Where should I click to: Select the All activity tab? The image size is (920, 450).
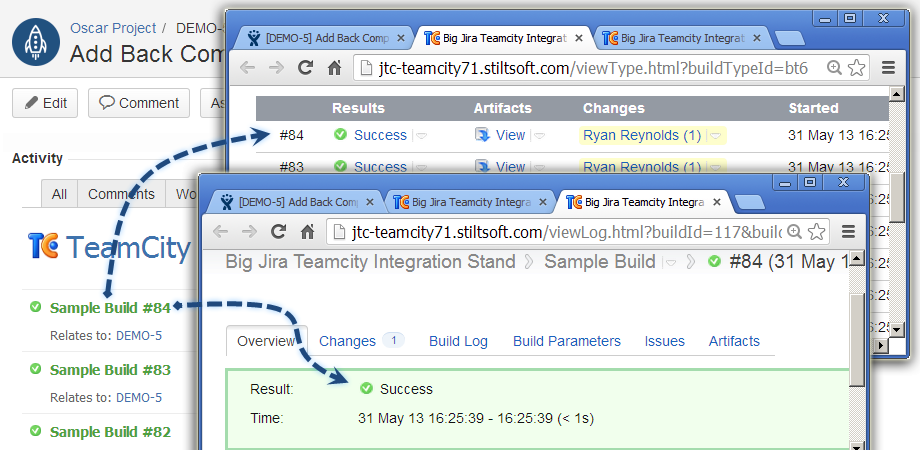[x=59, y=194]
